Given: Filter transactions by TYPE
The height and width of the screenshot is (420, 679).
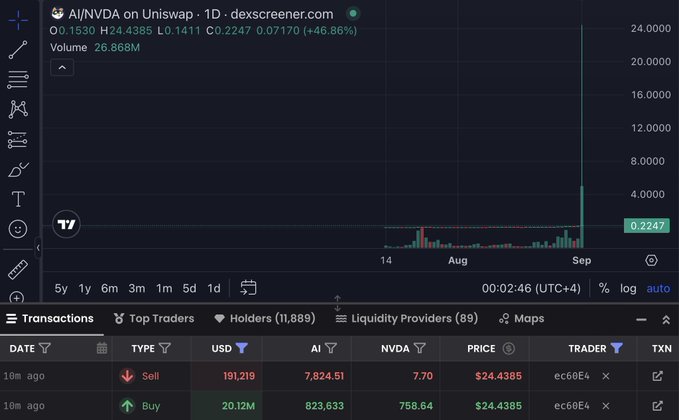Looking at the screenshot, I should point(165,348).
